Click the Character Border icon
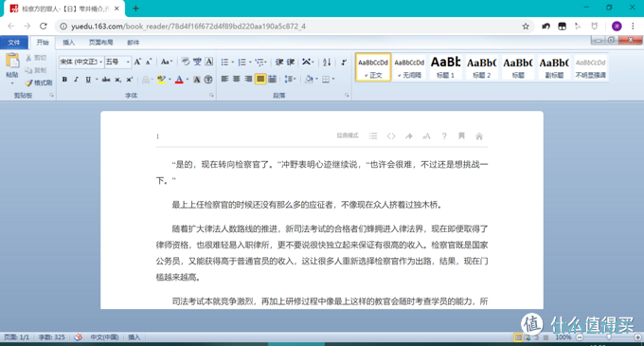 (x=209, y=62)
